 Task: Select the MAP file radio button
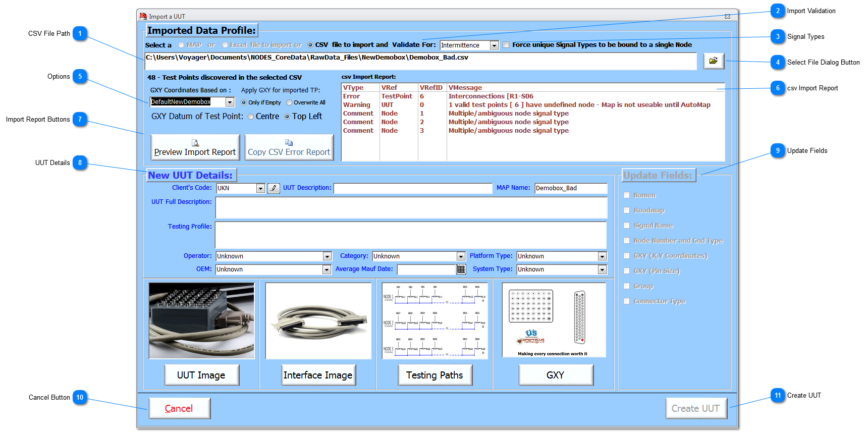point(181,45)
